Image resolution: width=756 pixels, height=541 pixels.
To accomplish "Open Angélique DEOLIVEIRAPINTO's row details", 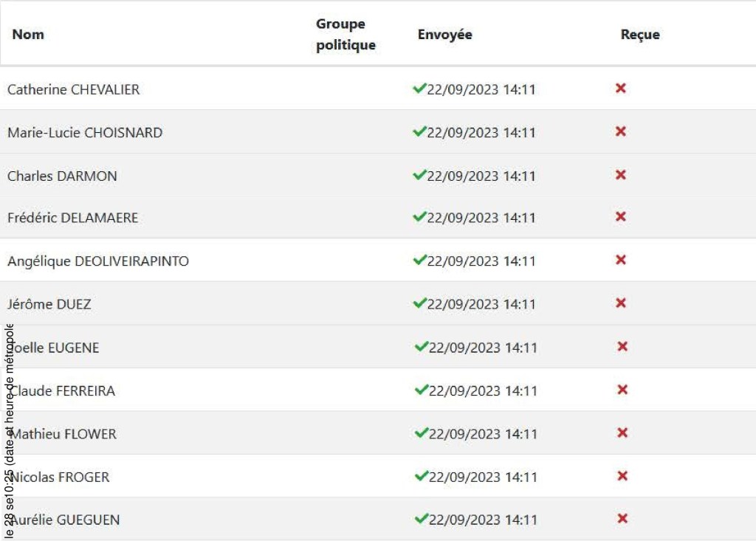I will click(98, 261).
